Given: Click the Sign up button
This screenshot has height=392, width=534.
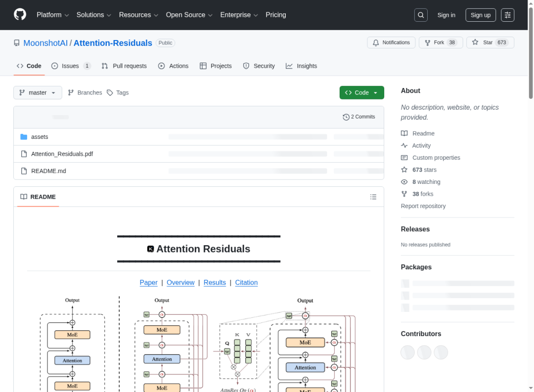Looking at the screenshot, I should coord(480,15).
